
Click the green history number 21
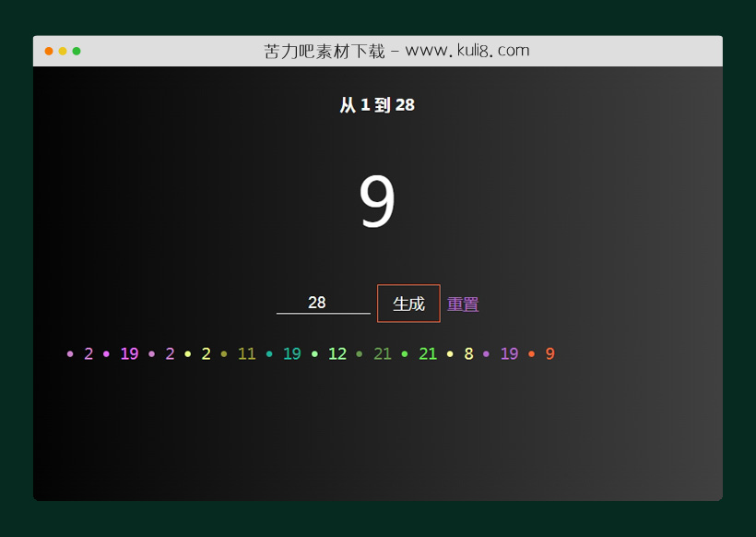click(427, 353)
